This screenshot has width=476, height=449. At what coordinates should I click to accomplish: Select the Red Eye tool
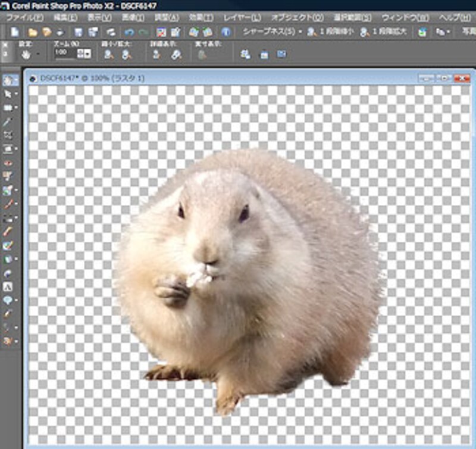(8, 163)
